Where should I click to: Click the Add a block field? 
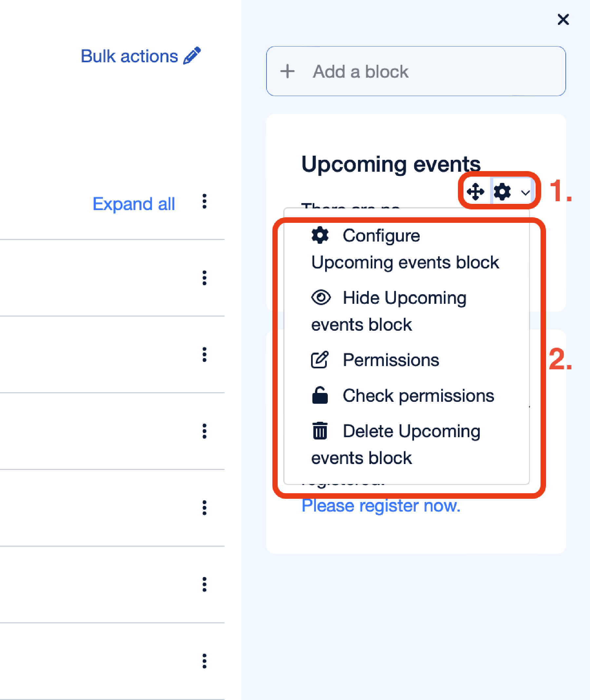416,71
